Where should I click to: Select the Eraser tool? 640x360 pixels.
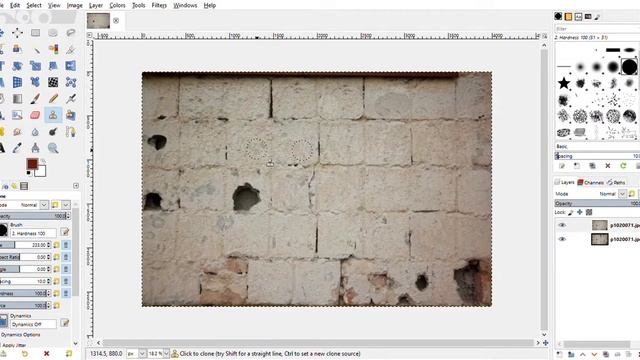click(36, 116)
